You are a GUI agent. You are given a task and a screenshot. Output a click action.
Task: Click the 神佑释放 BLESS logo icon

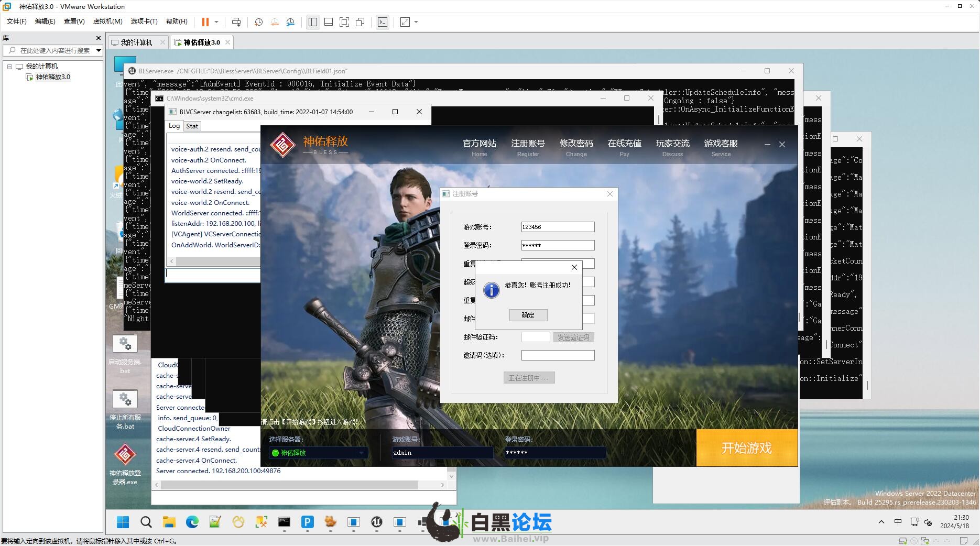click(x=282, y=145)
